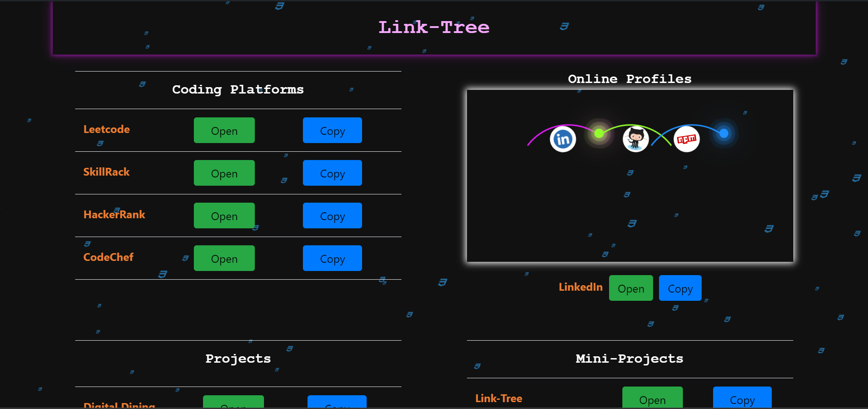This screenshot has width=868, height=409.
Task: Open the Leetcode link
Action: point(224,130)
